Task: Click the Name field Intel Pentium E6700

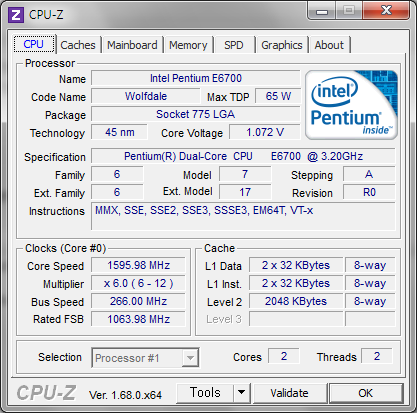Action: pyautogui.click(x=196, y=78)
